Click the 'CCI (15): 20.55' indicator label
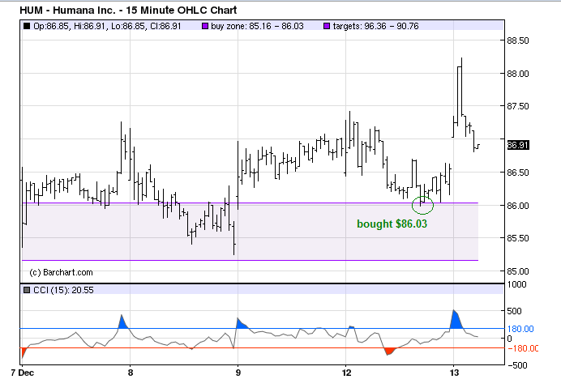This screenshot has width=561, height=392. (63, 290)
